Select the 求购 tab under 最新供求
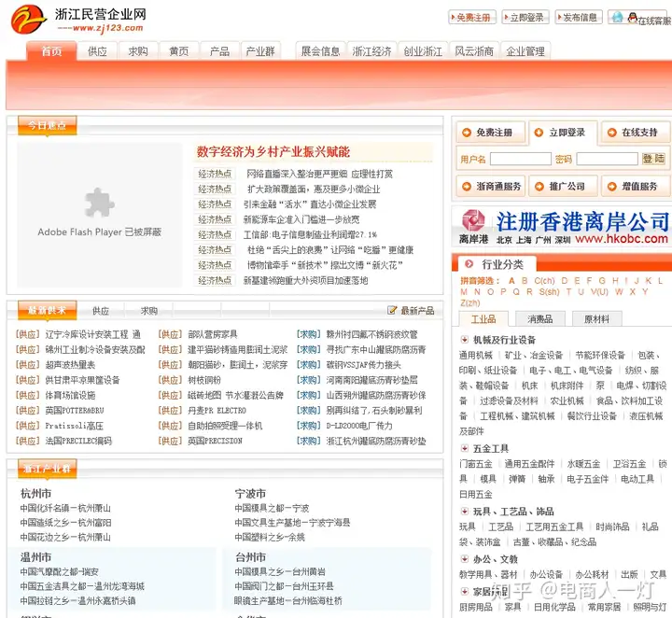672x618 pixels. (148, 311)
